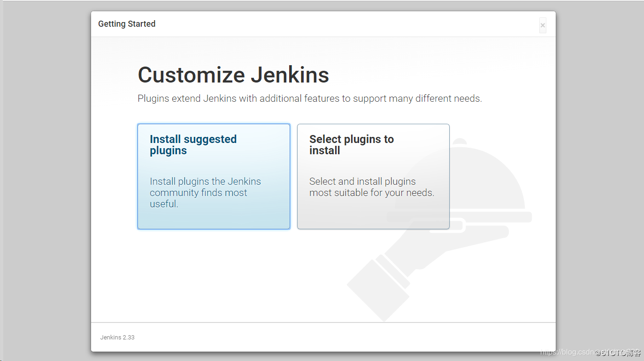Choose the Select plugins to install card
The image size is (644, 361).
coord(373,176)
